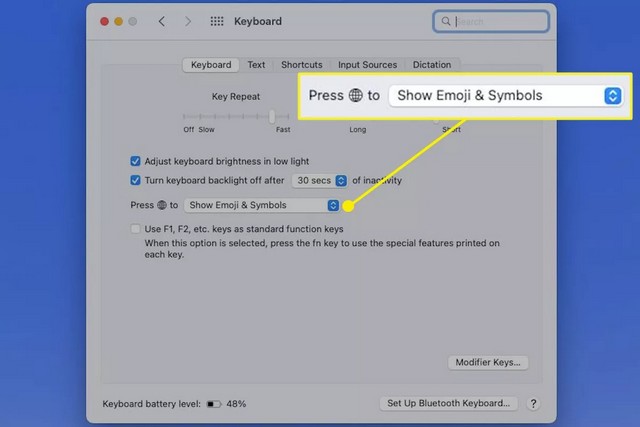This screenshot has width=640, height=427.
Task: Click the help question mark button
Action: tap(533, 403)
